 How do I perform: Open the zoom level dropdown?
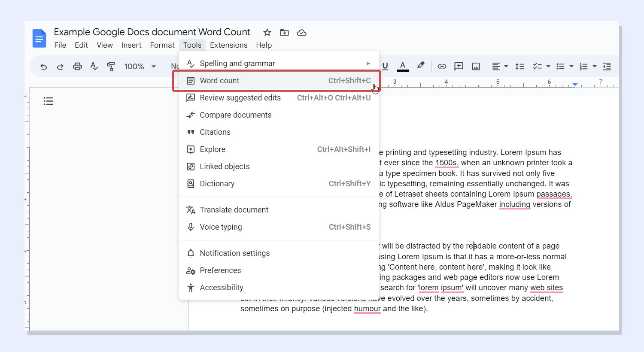pos(140,66)
